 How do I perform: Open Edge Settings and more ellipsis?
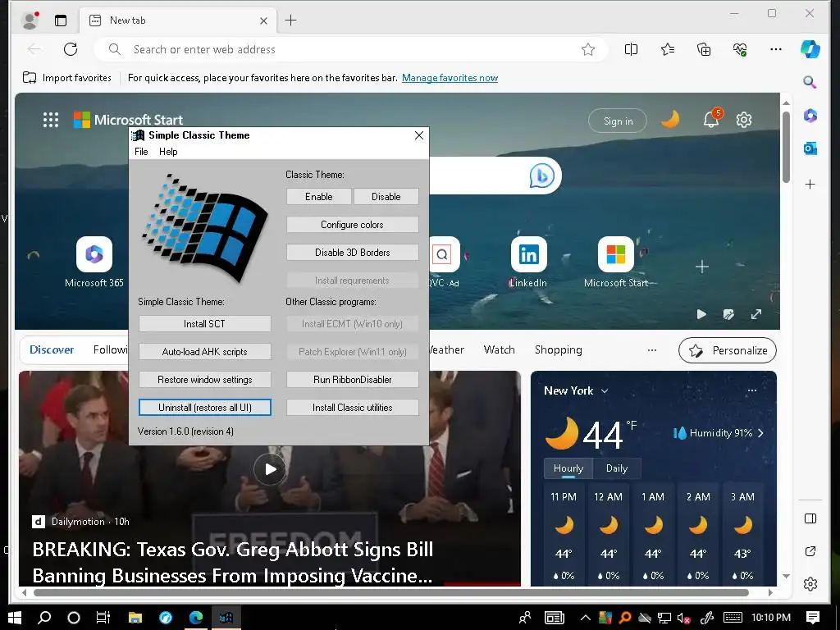(x=776, y=49)
